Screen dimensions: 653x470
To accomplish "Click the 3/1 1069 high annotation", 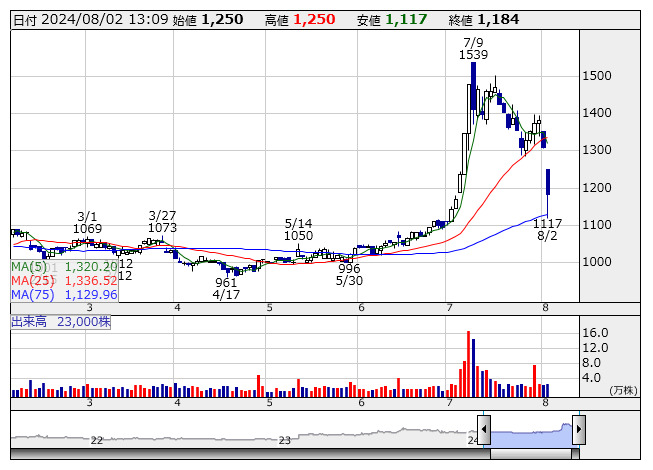I will [x=88, y=223].
